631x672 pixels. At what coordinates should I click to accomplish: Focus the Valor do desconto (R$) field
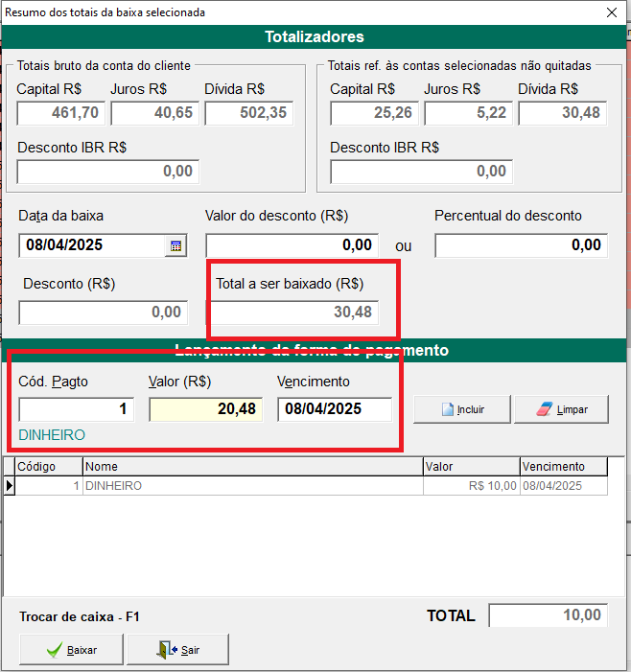tap(292, 245)
